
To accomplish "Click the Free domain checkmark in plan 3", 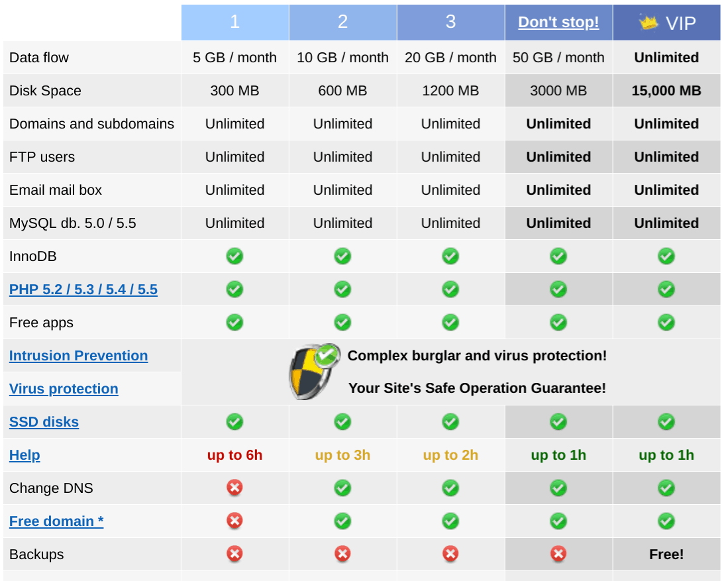I will coord(450,521).
